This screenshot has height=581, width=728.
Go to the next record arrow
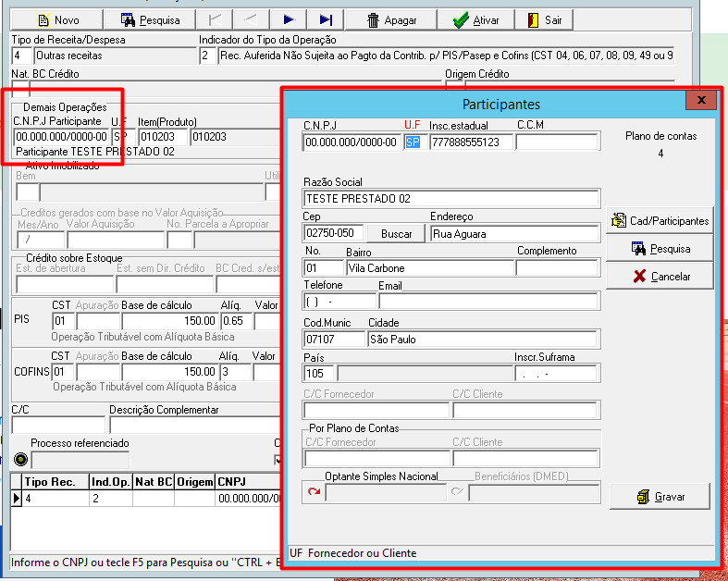[x=289, y=20]
